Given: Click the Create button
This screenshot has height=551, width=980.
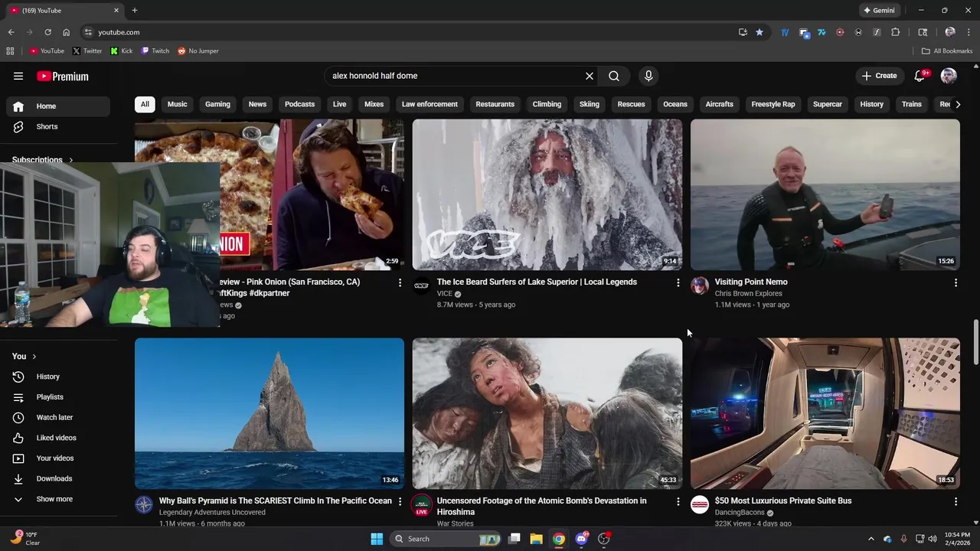Looking at the screenshot, I should tap(879, 76).
